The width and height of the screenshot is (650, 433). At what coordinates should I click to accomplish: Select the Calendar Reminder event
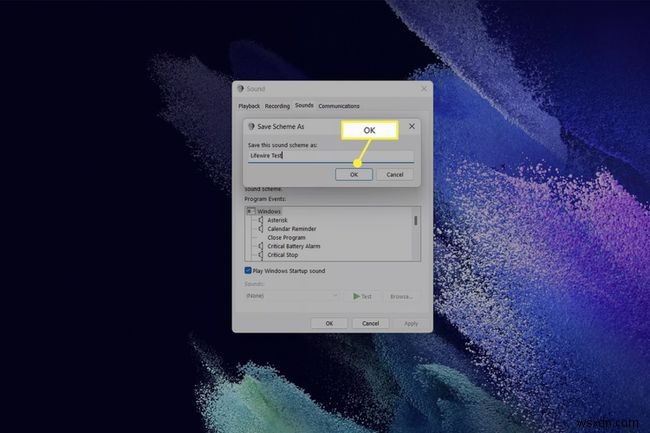pos(292,229)
